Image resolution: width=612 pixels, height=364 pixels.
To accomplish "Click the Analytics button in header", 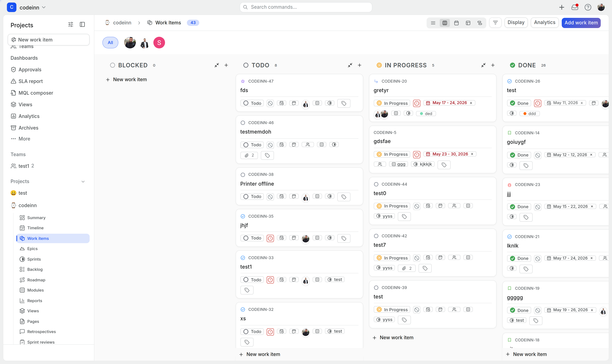I will tap(545, 23).
